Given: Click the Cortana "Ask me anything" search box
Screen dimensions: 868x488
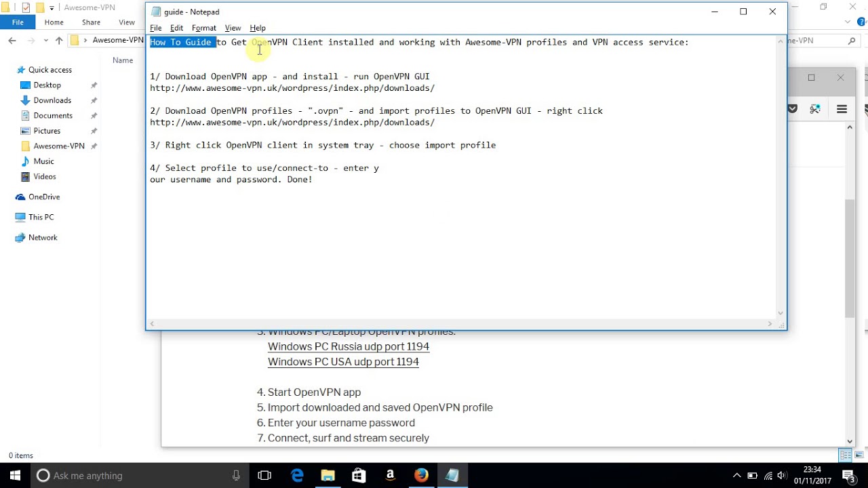Looking at the screenshot, I should pos(139,475).
